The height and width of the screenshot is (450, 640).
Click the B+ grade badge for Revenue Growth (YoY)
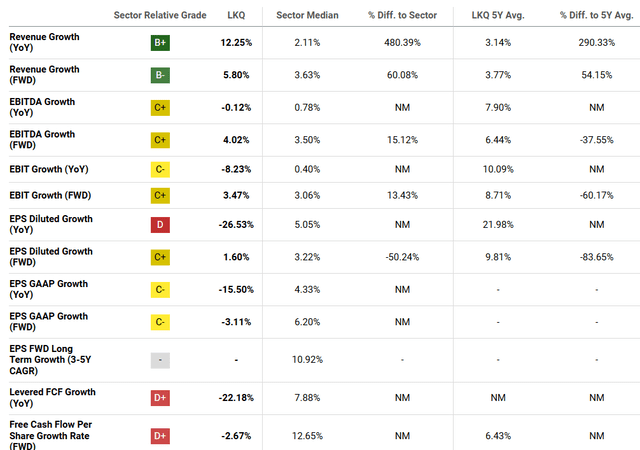click(x=160, y=42)
